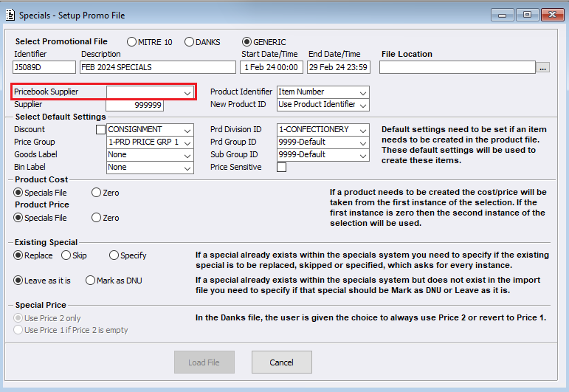569x392 pixels.
Task: Click the File Location text box
Action: pos(458,67)
